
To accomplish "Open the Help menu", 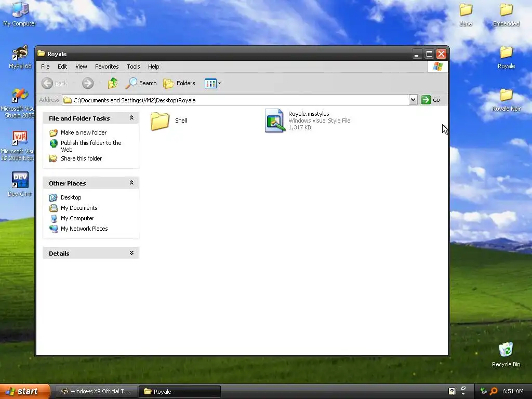I will pyautogui.click(x=153, y=66).
